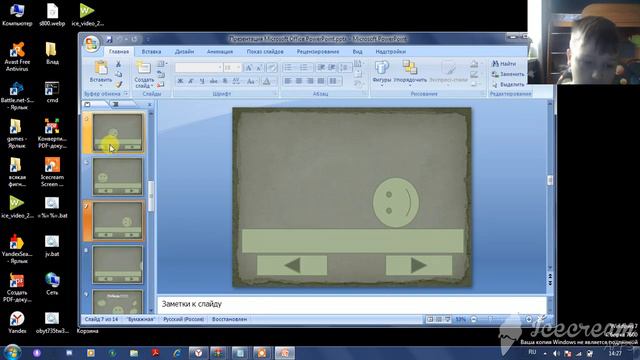Open the character spacing AV dropdown
Viewport: 640px width, 360px height.
click(237, 81)
